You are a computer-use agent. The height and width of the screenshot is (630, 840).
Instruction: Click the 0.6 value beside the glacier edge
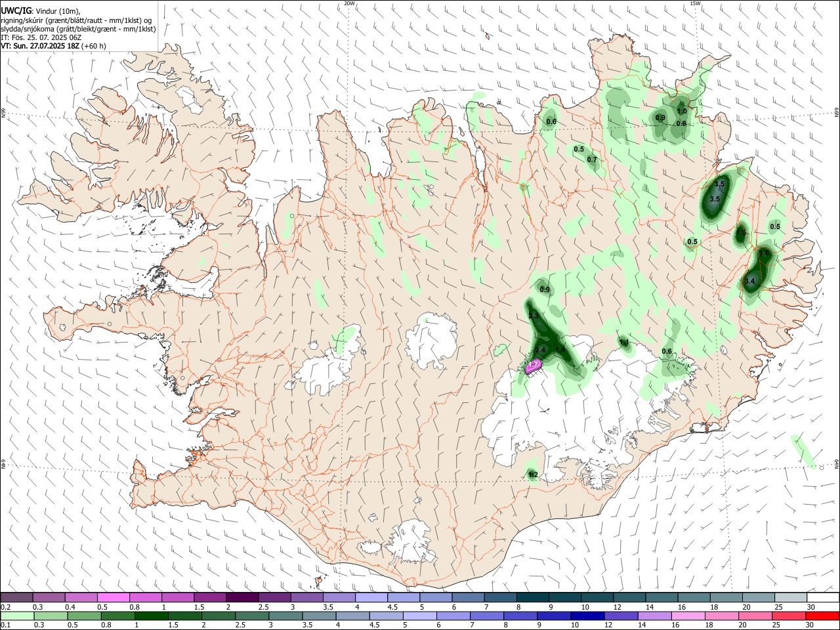tap(667, 352)
